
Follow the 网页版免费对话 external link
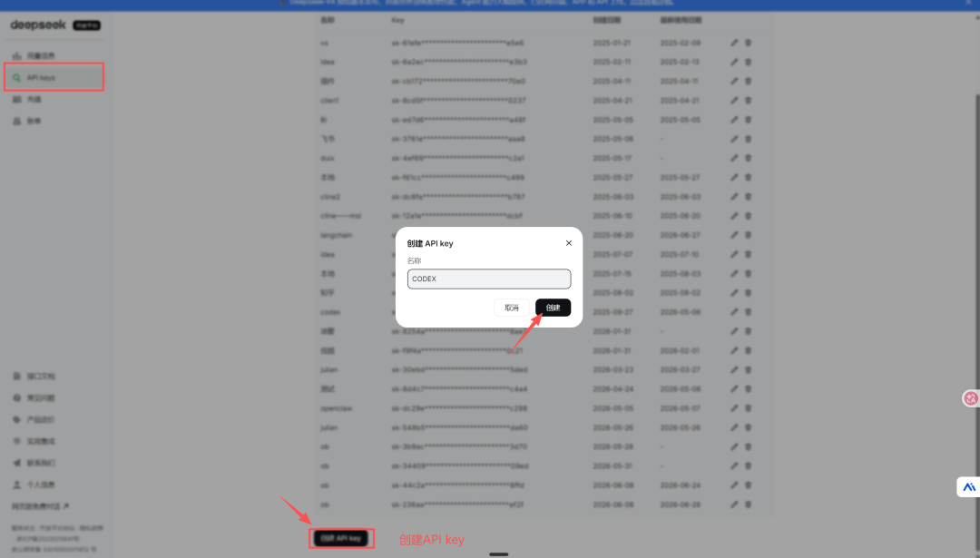coord(40,506)
